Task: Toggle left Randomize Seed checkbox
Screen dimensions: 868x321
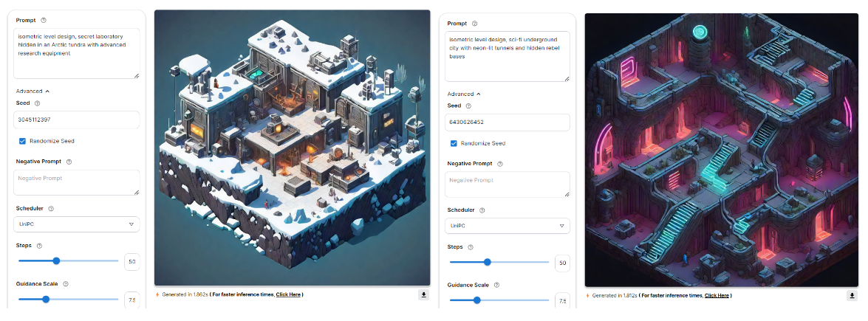Action: point(22,141)
